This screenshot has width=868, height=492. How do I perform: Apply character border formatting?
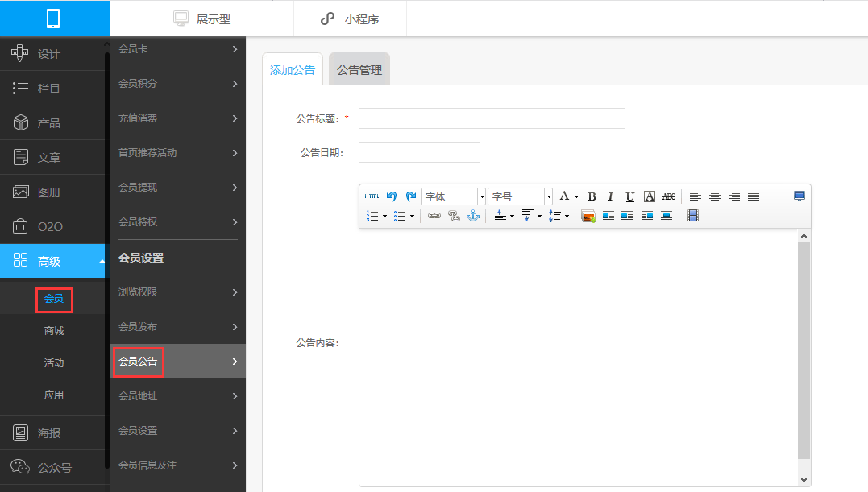(650, 196)
